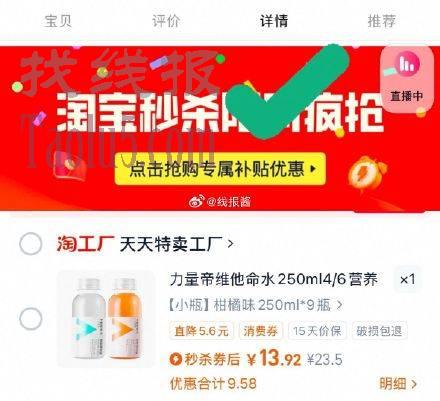The image size is (440, 401).
Task: Click the 淘工厂 store logo
Action: point(85,244)
